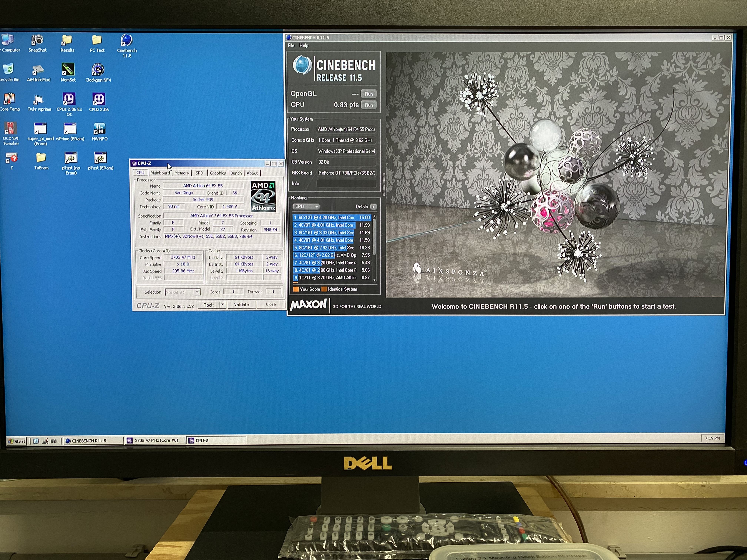
Task: Click the Close button in CPU-Z
Action: pyautogui.click(x=271, y=304)
